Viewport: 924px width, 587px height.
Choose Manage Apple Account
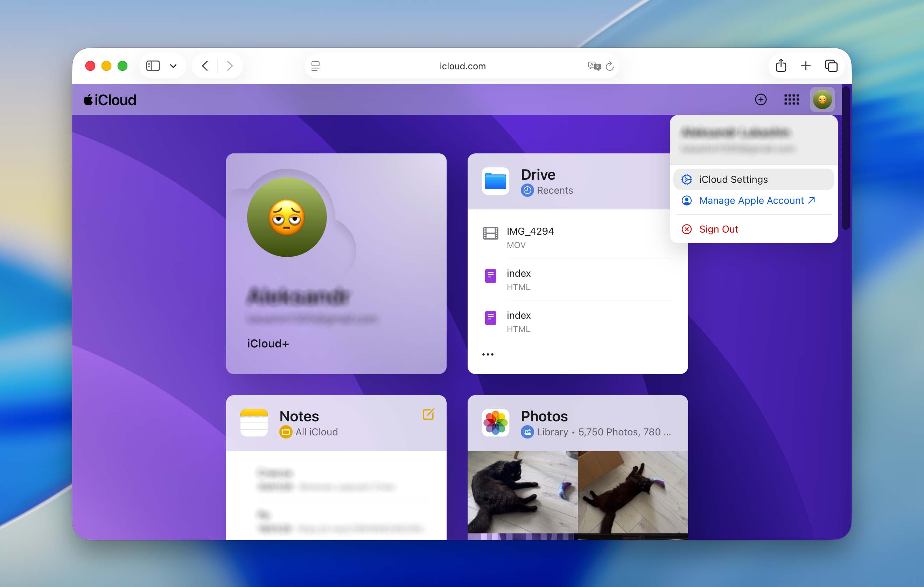tap(753, 200)
